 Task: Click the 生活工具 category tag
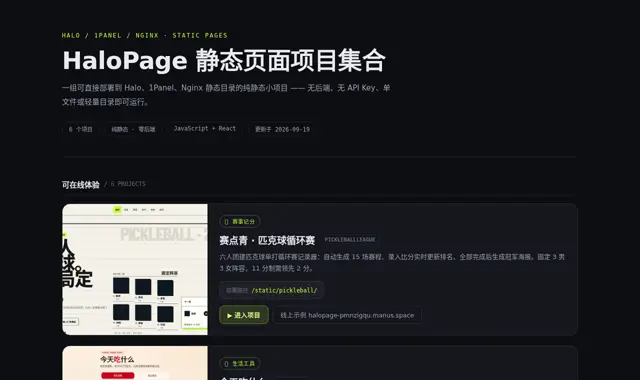tap(240, 363)
